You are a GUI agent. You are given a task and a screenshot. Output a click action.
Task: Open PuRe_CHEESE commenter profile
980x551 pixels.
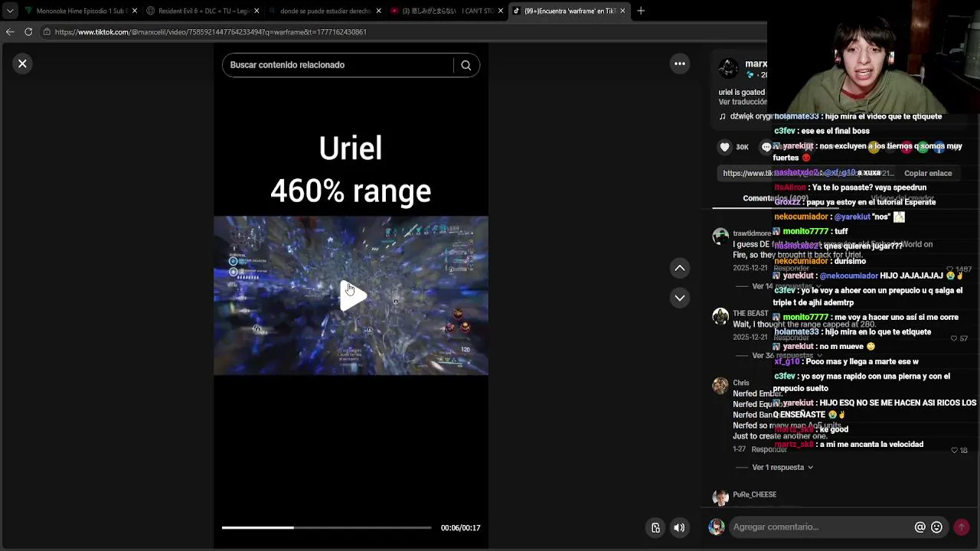click(754, 495)
